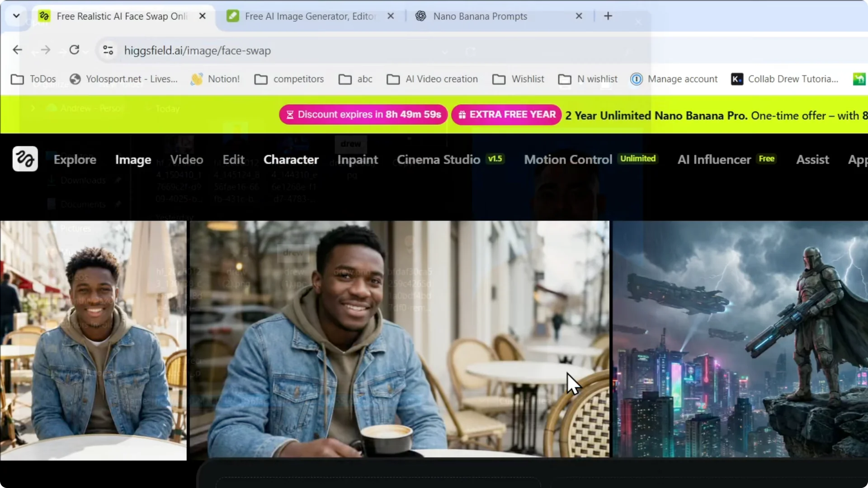Image resolution: width=868 pixels, height=488 pixels.
Task: Open the Notion! bookmark
Action: [215, 79]
